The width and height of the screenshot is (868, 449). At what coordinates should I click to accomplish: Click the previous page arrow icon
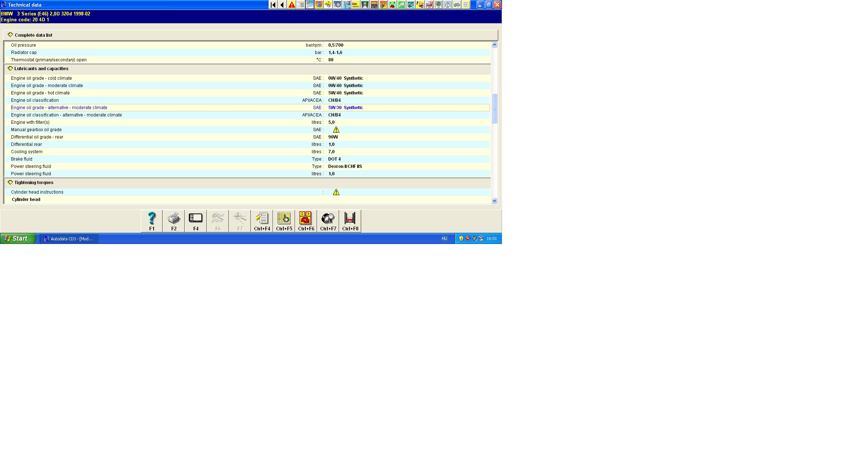[282, 5]
